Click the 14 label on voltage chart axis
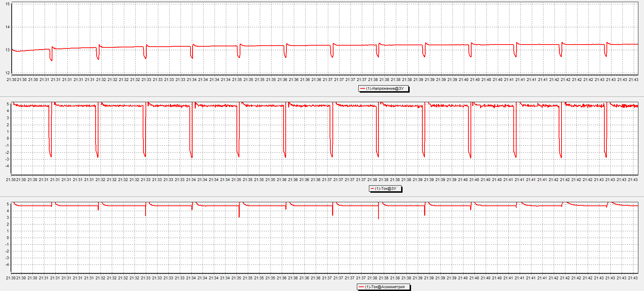644x291 pixels. [x=7, y=27]
